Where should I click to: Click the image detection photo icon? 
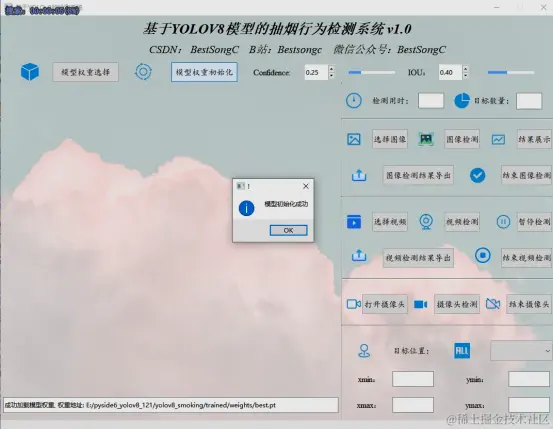coord(426,139)
